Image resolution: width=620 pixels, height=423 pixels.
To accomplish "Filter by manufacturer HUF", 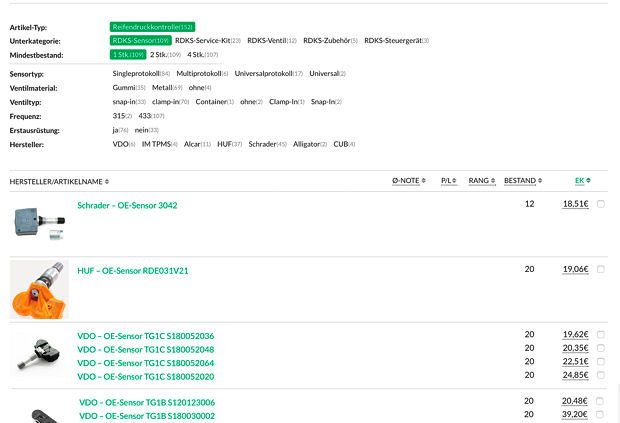I will coord(229,144).
